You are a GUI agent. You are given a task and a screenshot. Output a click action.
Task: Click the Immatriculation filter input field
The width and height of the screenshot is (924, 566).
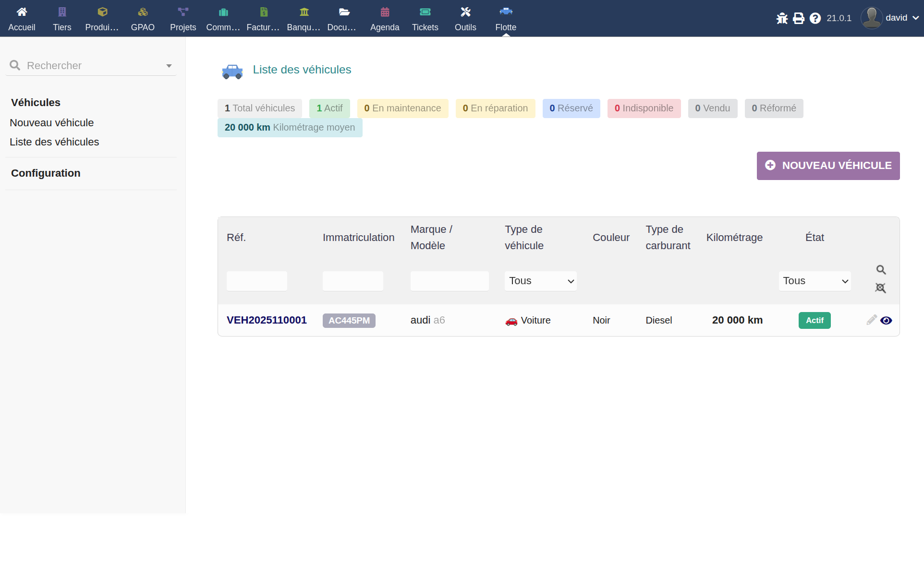tap(353, 281)
